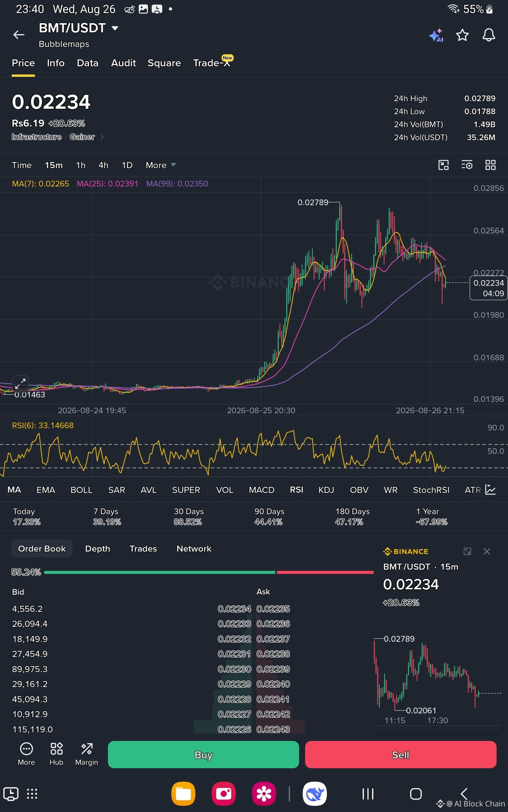Open the pink flower Gallery app
The width and height of the screenshot is (508, 812).
click(x=264, y=794)
